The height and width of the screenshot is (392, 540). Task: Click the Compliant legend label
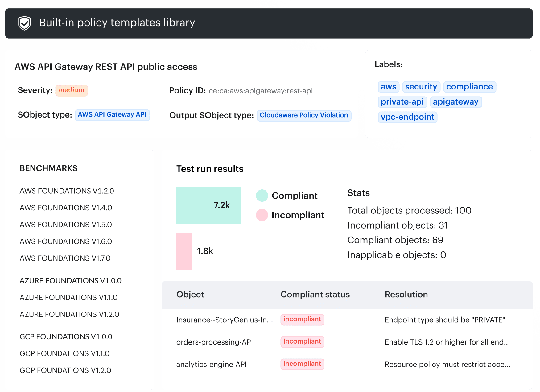tap(295, 196)
